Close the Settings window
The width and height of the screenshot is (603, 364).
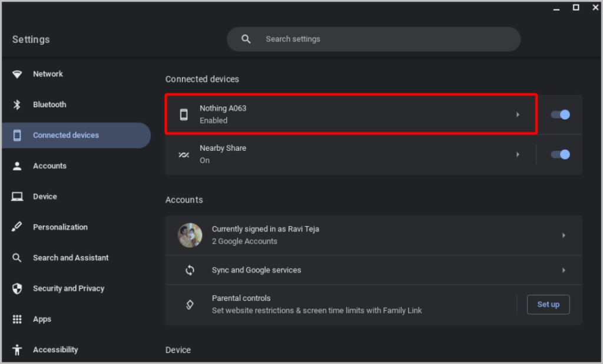(595, 8)
